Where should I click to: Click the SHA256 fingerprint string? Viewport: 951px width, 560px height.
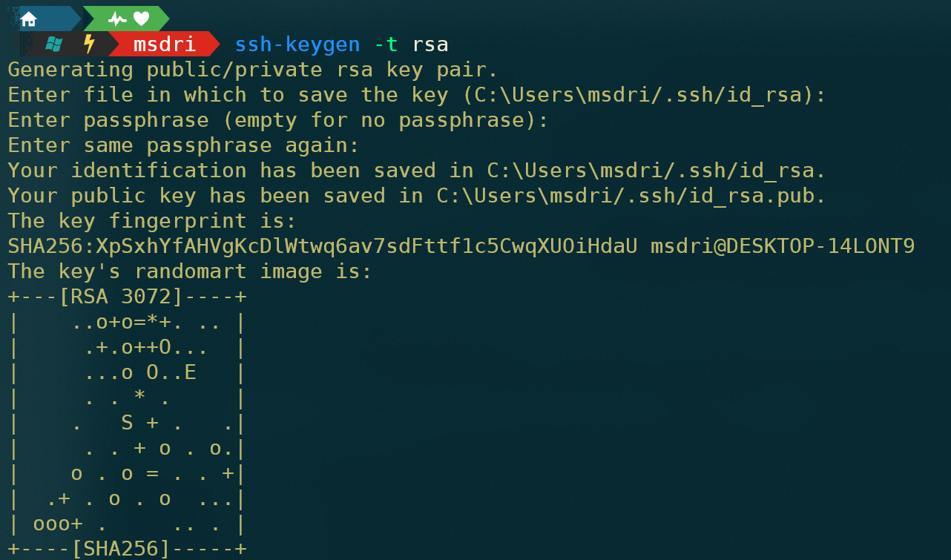click(323, 246)
